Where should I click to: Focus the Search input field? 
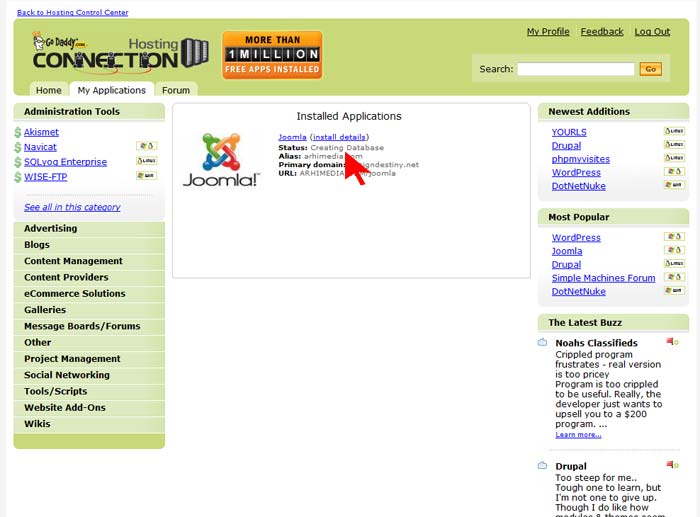(x=575, y=69)
